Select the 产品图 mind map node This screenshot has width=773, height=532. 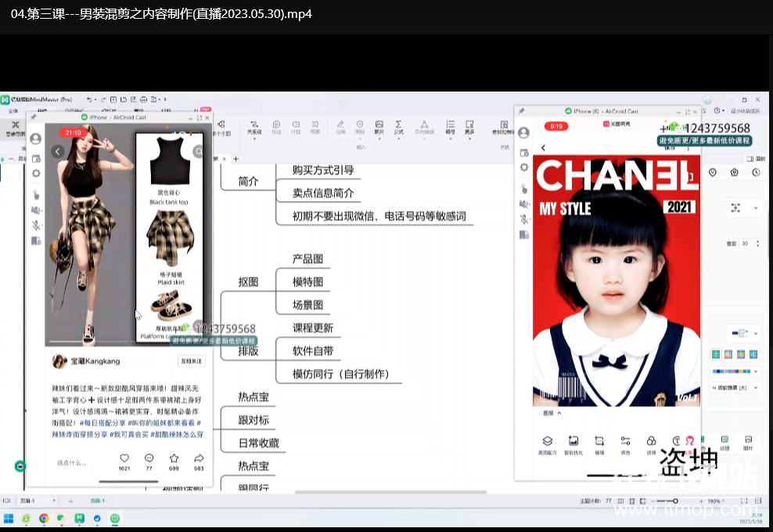coord(307,259)
